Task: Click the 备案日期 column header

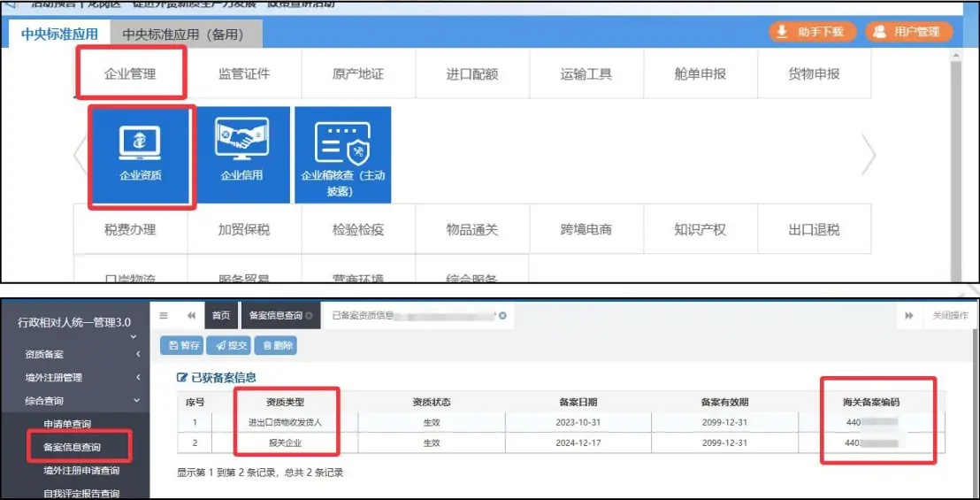Action: pyautogui.click(x=578, y=402)
